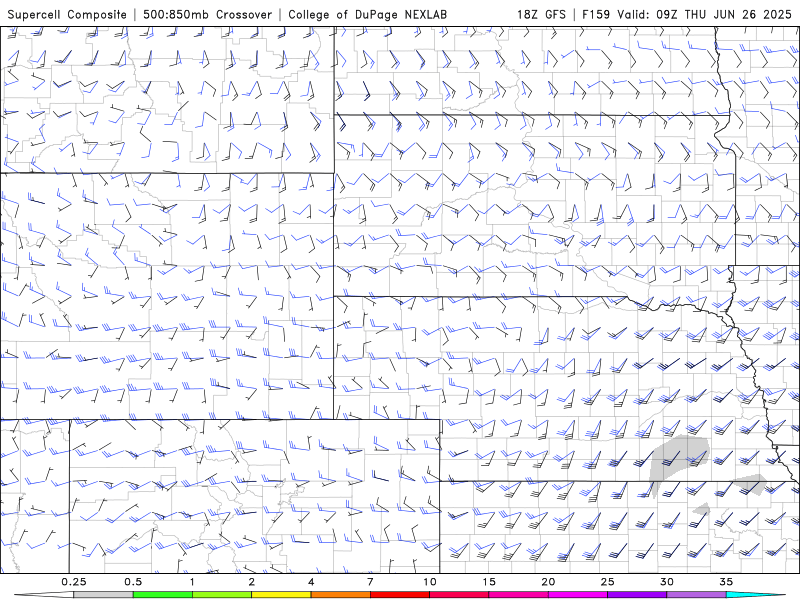Pick the gray 0.25–0.5 color bar segment
Image resolution: width=800 pixels, height=600 pixels.
tap(104, 595)
